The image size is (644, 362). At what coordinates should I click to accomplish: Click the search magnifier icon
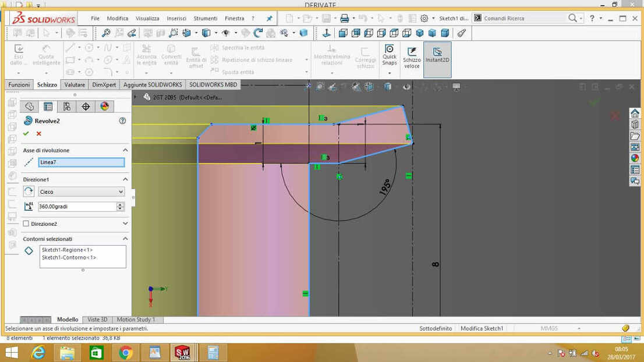click(572, 18)
